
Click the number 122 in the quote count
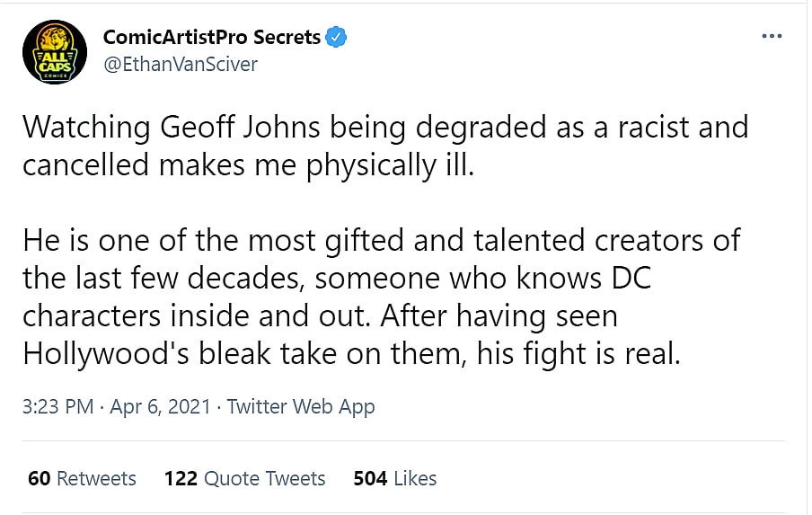click(x=181, y=478)
